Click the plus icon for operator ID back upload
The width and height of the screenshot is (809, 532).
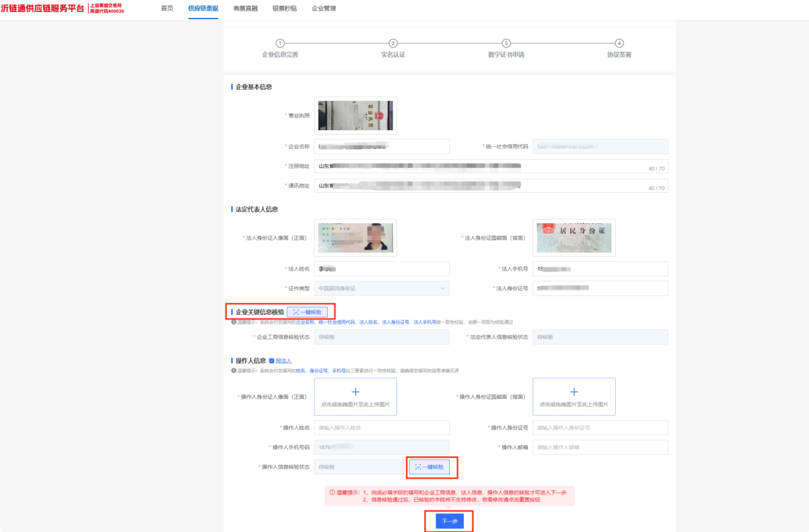point(574,392)
